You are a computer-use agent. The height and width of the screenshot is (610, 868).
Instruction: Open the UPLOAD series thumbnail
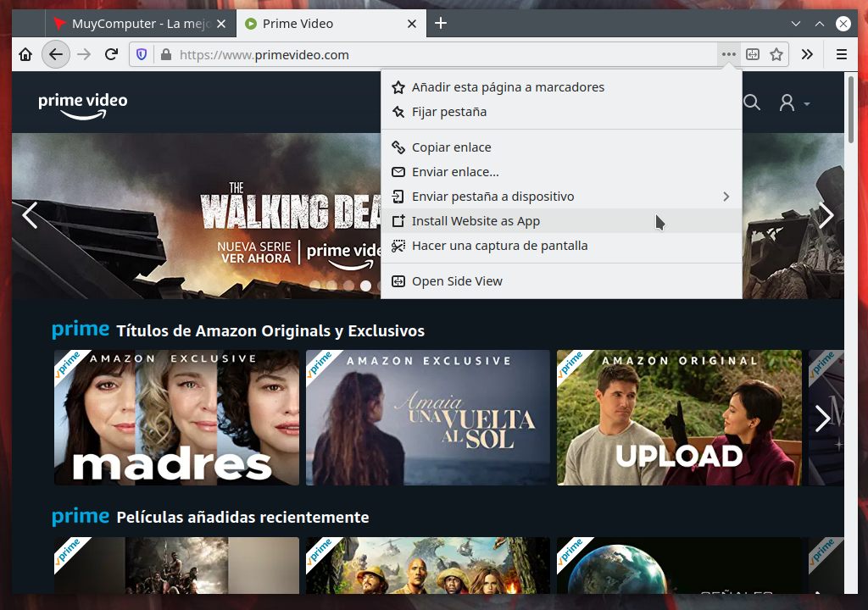(678, 418)
